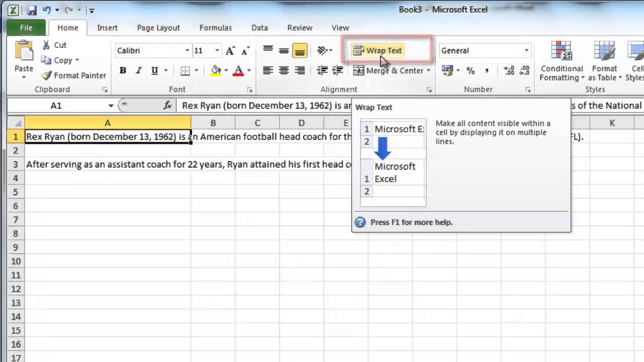
Task: Select column K header
Action: [612, 123]
